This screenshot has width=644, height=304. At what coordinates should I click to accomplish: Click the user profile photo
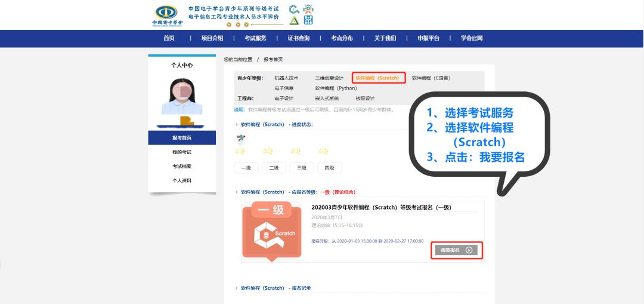pos(182,96)
